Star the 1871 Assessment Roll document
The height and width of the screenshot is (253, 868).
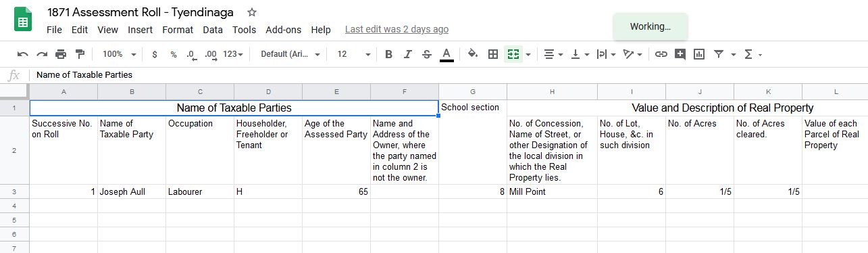coord(252,12)
